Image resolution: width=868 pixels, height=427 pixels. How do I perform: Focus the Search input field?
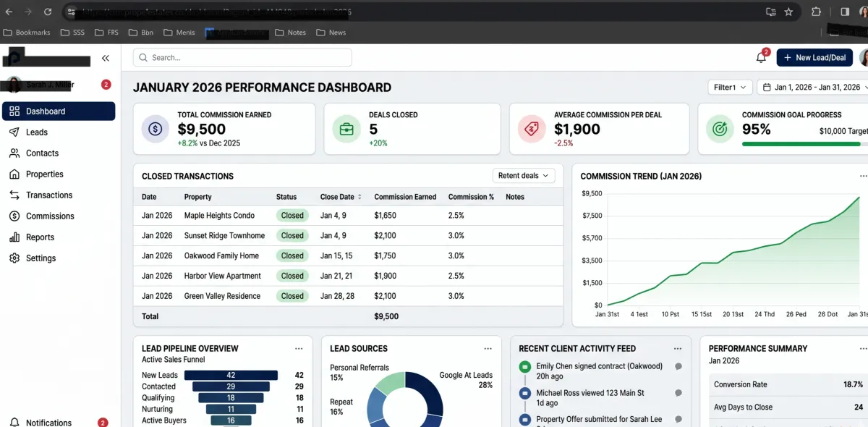pyautogui.click(x=242, y=58)
